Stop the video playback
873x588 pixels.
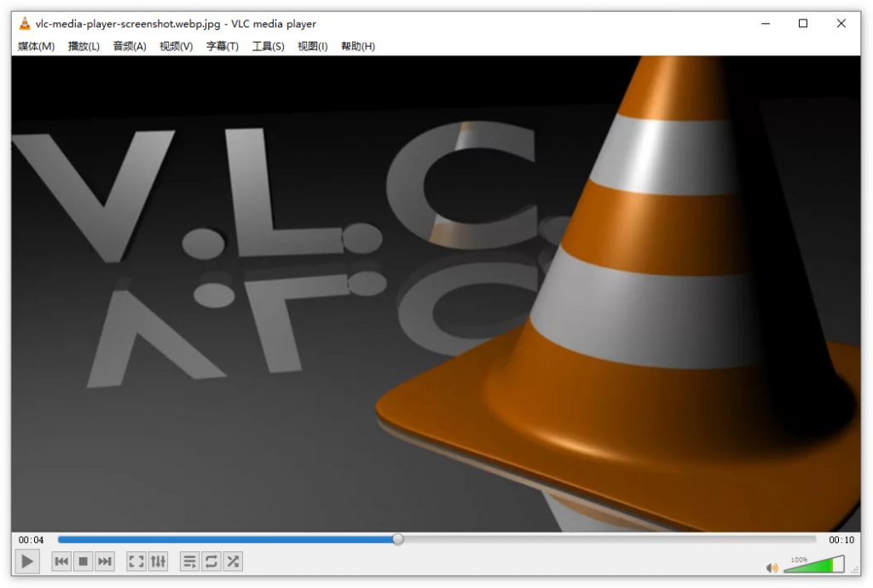[84, 562]
